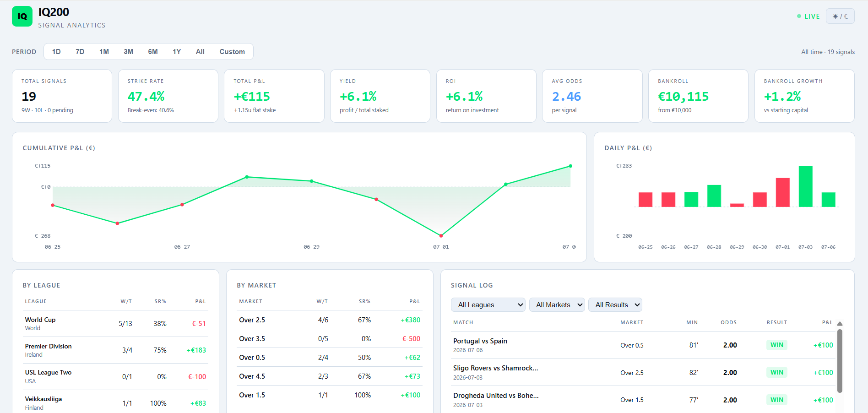Screen dimensions: 868x413
Task: Click the Over 1.5 row in By Market
Action: [330, 395]
